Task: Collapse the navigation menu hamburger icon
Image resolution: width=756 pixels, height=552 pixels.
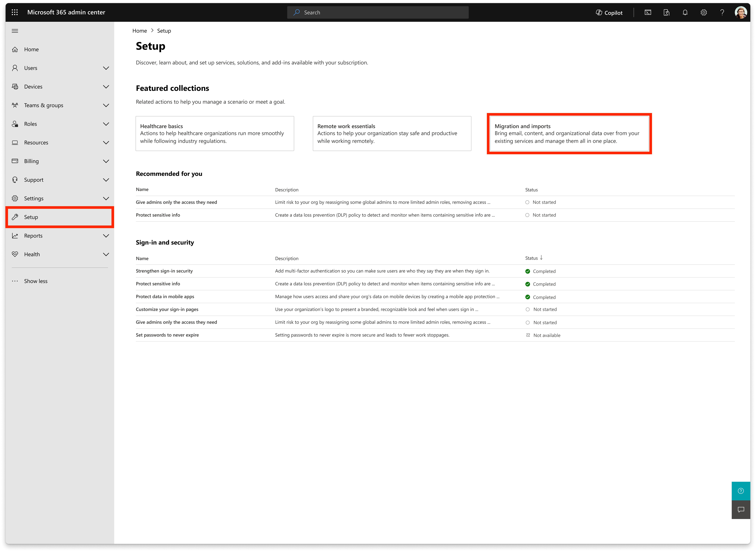Action: 15,31
